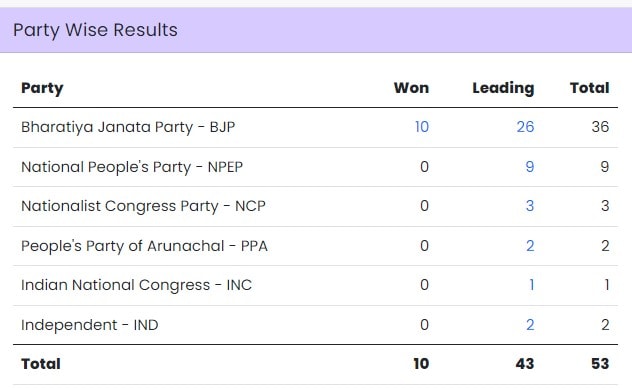The height and width of the screenshot is (388, 632).
Task: Select the Won column header
Action: (411, 88)
